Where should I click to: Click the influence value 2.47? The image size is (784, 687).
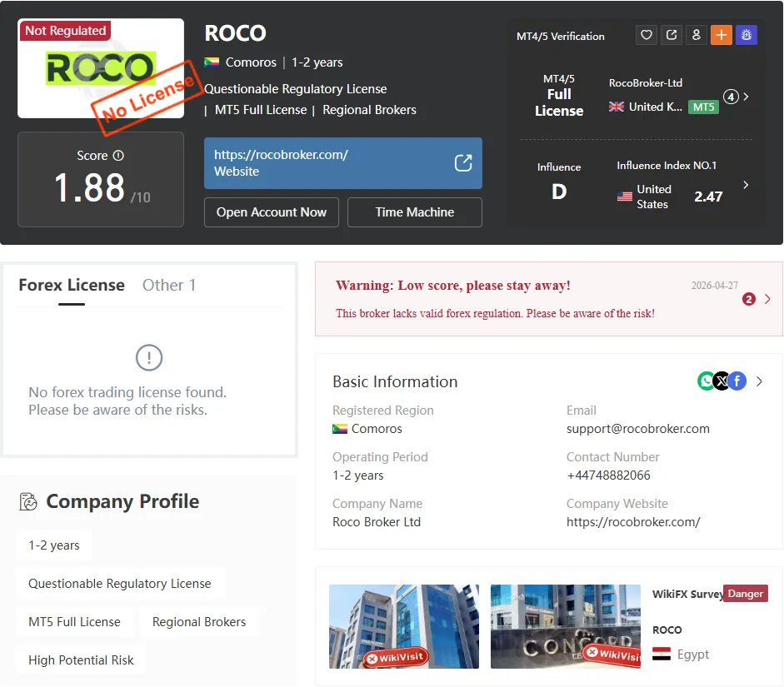[x=708, y=197]
